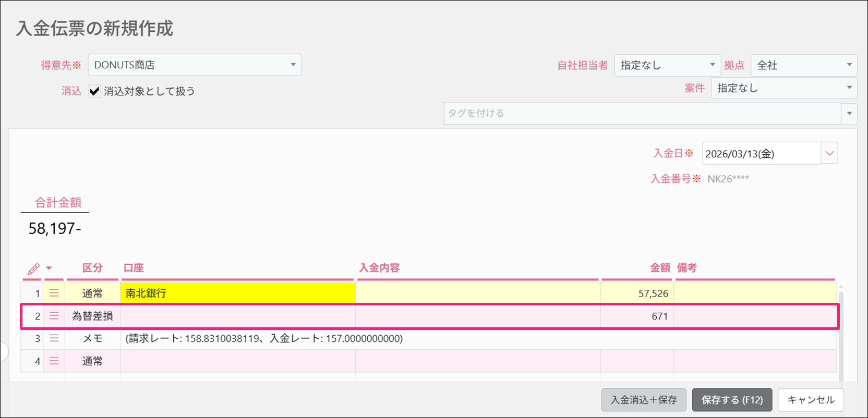Image resolution: width=868 pixels, height=418 pixels.
Task: Click the row 4 reorder handle icon
Action: tap(54, 361)
